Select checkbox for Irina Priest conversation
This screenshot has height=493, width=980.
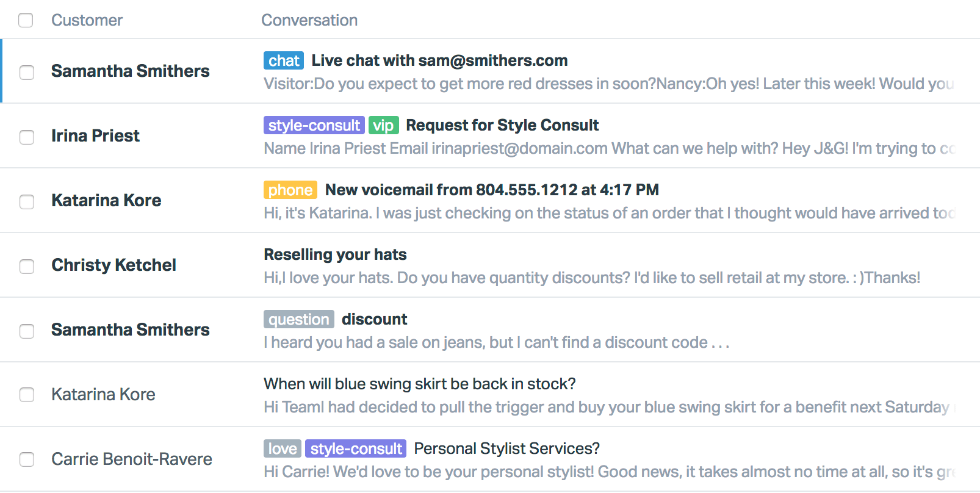pyautogui.click(x=27, y=137)
